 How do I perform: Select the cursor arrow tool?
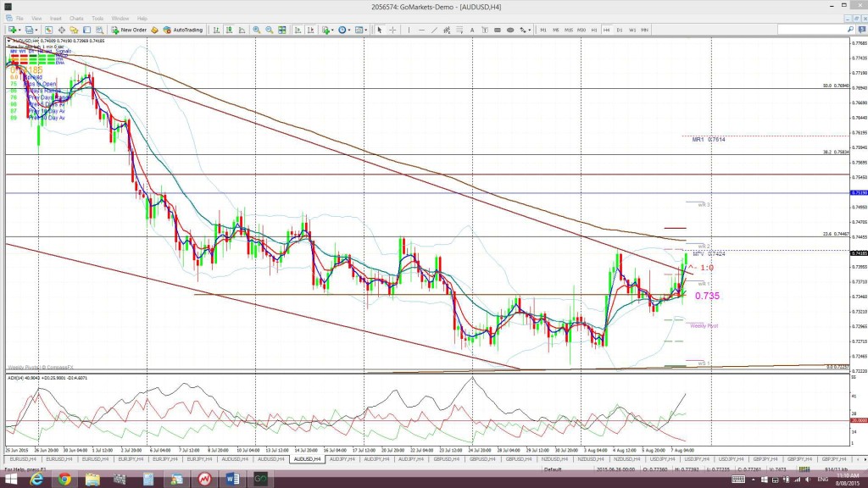(x=380, y=30)
